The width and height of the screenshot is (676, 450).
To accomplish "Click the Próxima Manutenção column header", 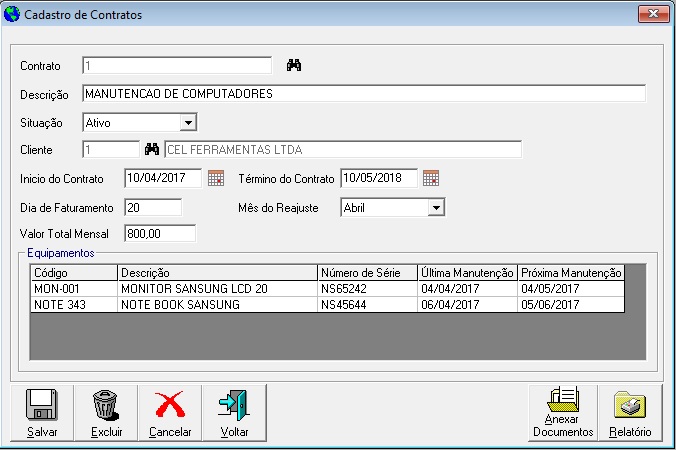I will [x=571, y=273].
